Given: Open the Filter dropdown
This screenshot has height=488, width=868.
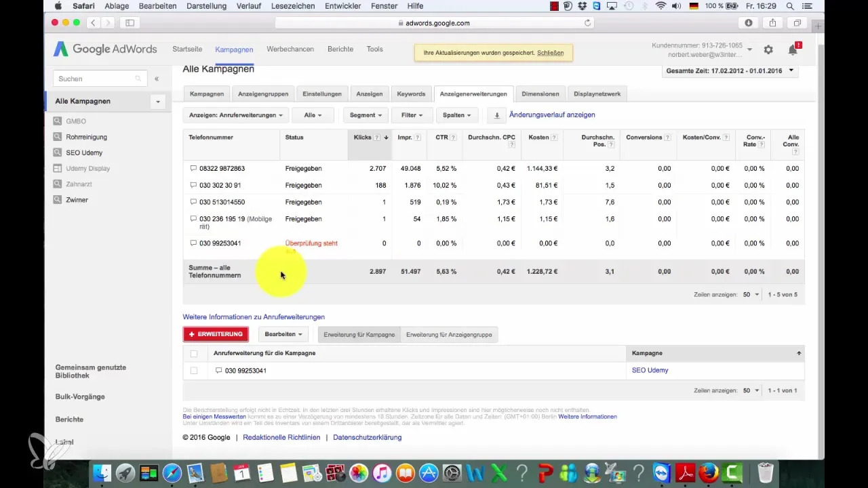Looking at the screenshot, I should click(412, 115).
